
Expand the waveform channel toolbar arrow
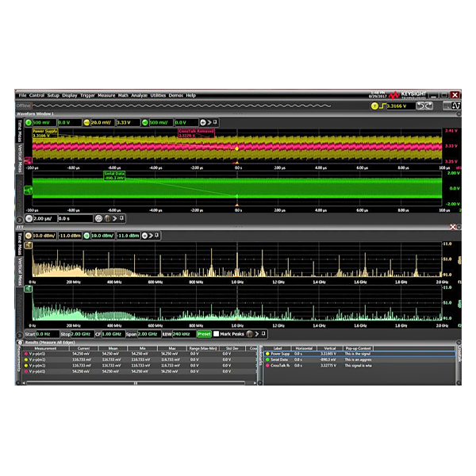point(209,123)
